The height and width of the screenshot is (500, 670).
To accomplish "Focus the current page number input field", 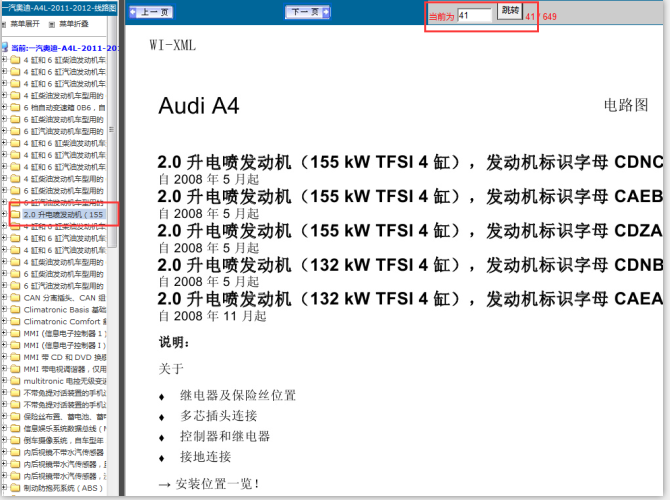I will click(474, 16).
